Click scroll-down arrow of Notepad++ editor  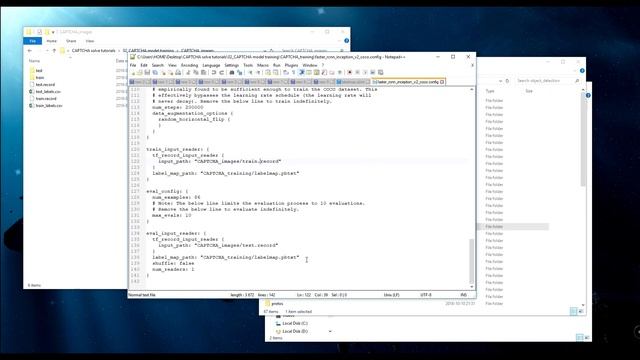coord(472,287)
